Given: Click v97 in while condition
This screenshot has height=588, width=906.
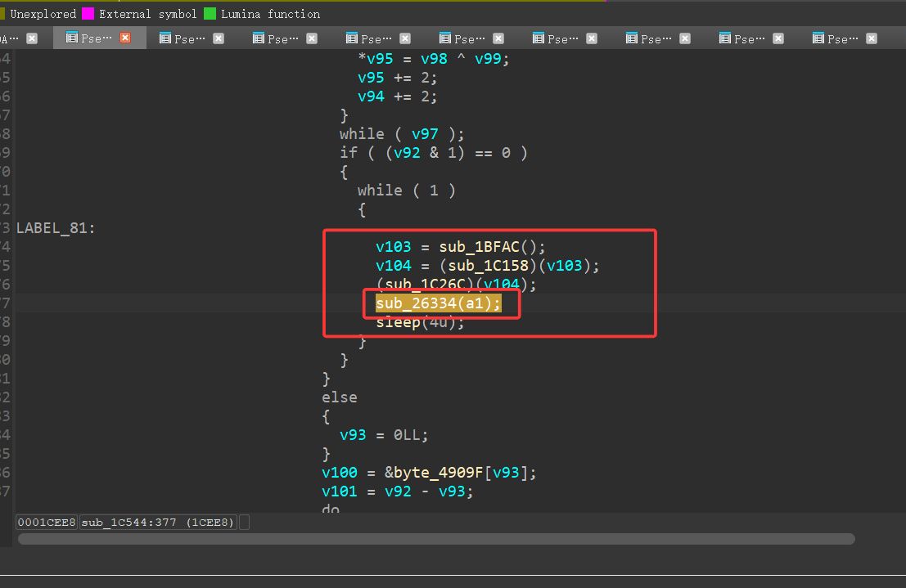Looking at the screenshot, I should pos(425,134).
